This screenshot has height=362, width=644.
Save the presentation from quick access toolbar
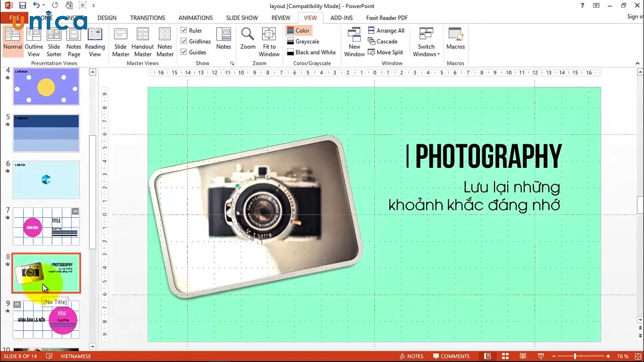click(22, 6)
